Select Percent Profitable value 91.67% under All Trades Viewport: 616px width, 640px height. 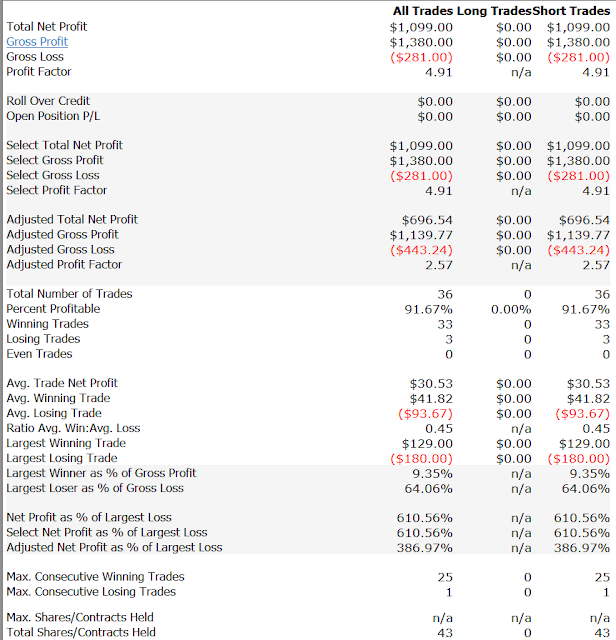click(428, 309)
